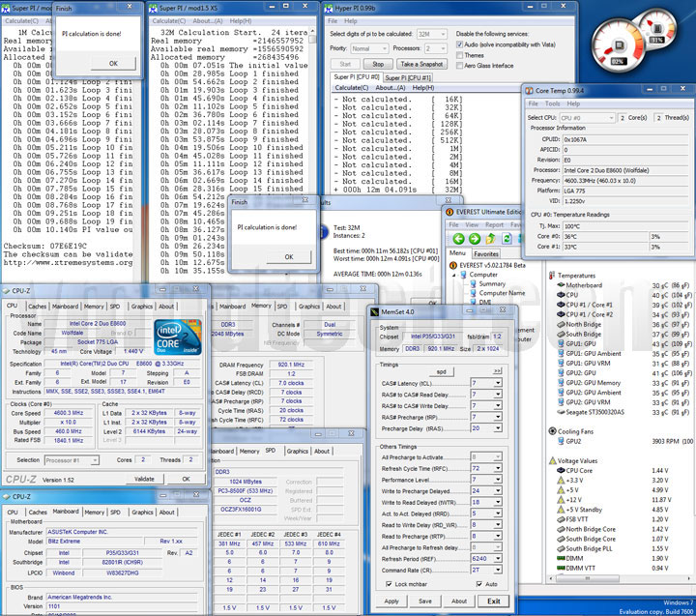Check Themes checkbox in Hyper PI

(459, 55)
